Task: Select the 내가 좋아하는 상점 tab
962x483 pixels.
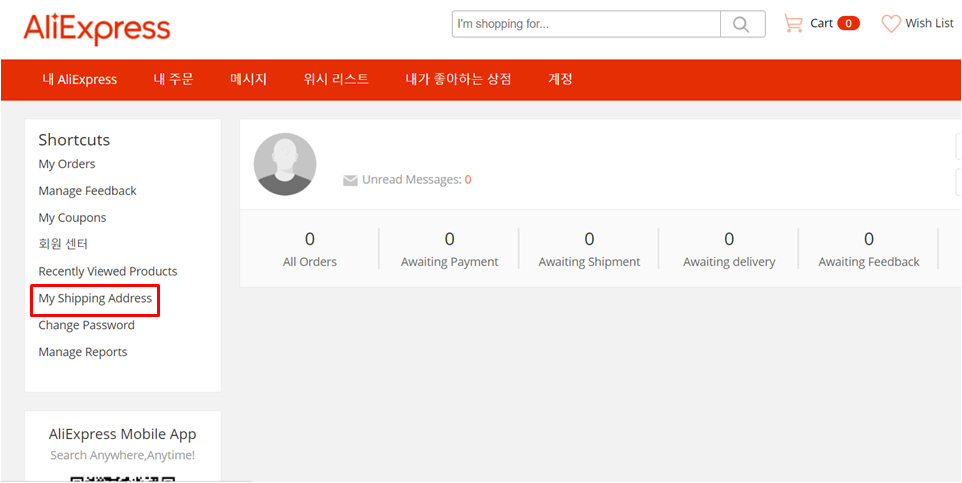Action: coord(458,79)
